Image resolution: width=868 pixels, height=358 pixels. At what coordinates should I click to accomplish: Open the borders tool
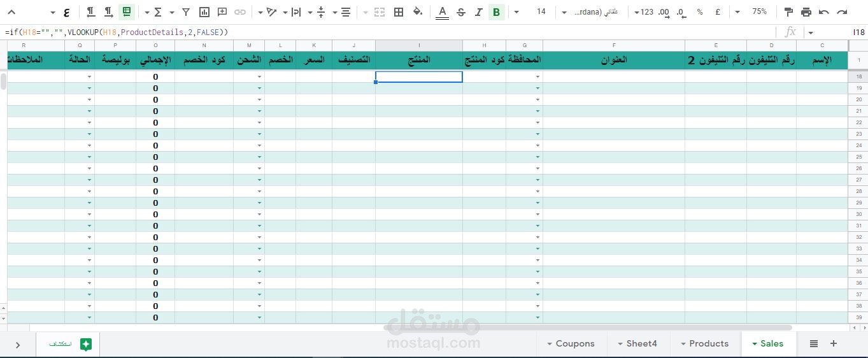399,12
